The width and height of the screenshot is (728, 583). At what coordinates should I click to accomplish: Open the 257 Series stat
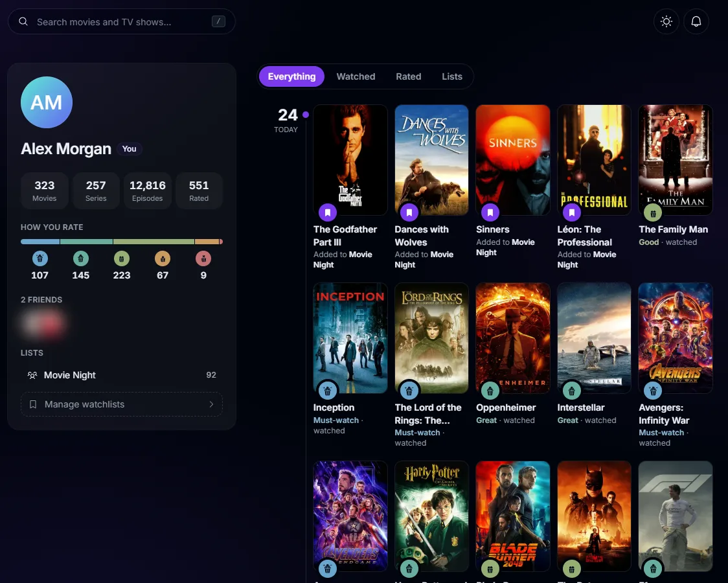(96, 191)
